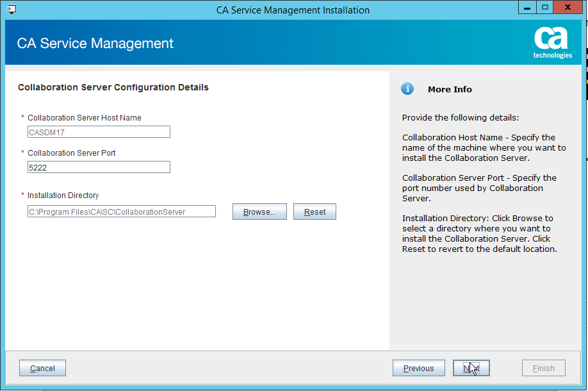The image size is (588, 391).
Task: Reset the installation directory to default
Action: click(314, 212)
